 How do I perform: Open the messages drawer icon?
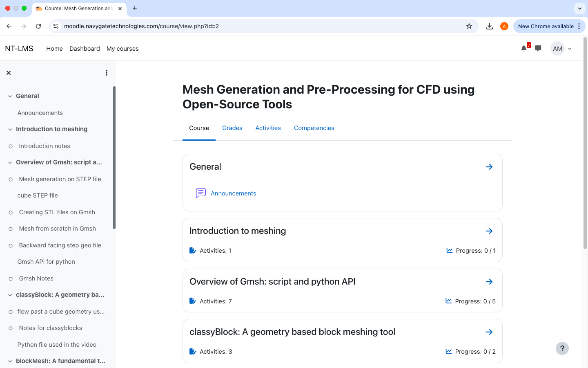click(538, 48)
